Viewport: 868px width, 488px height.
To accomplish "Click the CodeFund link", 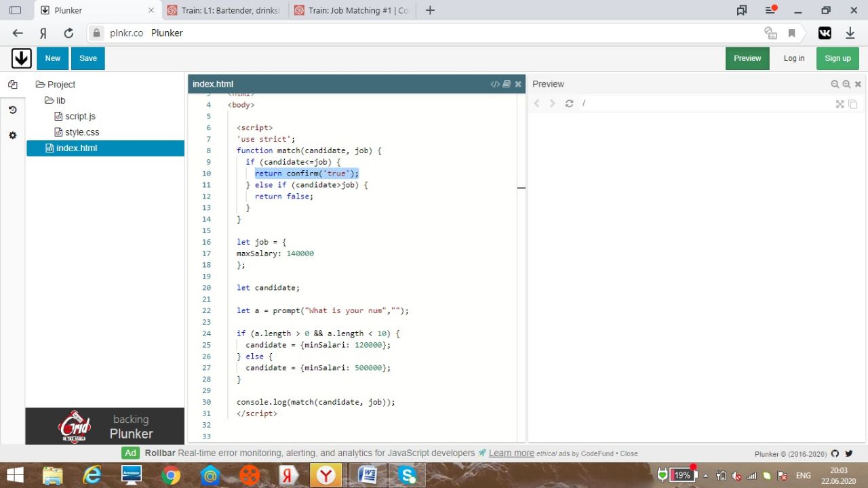I will click(x=597, y=453).
